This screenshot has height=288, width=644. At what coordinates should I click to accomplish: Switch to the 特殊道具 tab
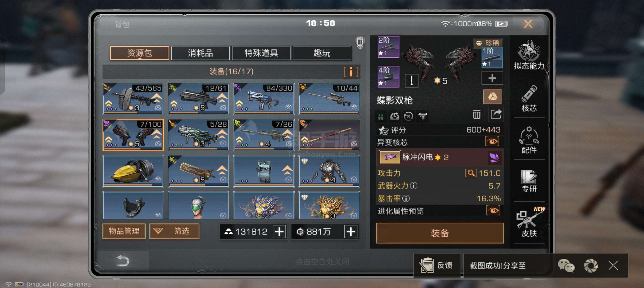click(261, 53)
